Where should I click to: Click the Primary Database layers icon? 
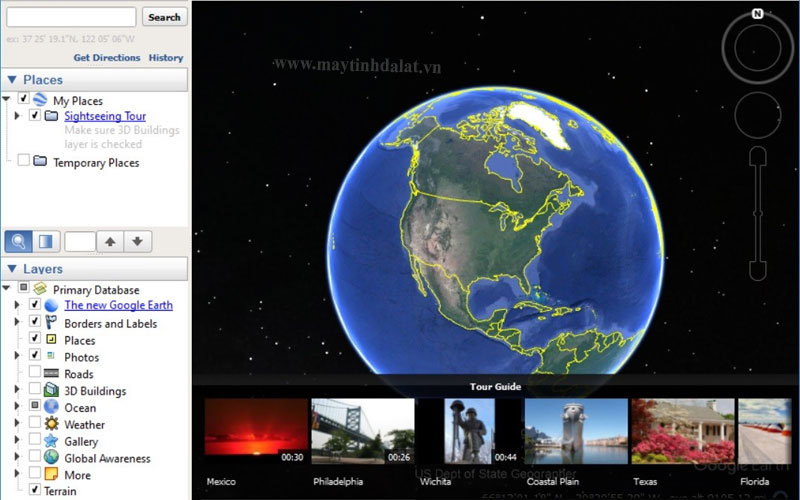[40, 289]
